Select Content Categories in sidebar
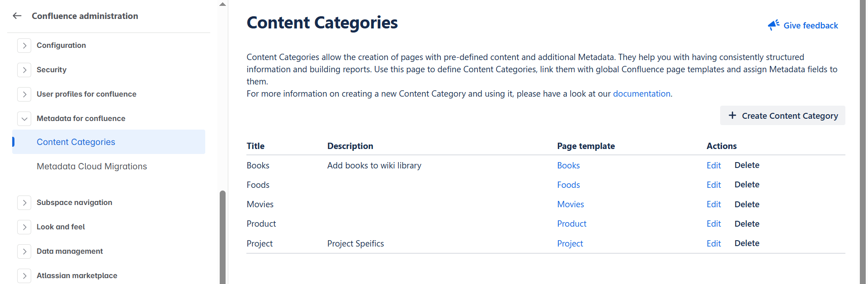Viewport: 868px width, 284px height. [x=76, y=142]
